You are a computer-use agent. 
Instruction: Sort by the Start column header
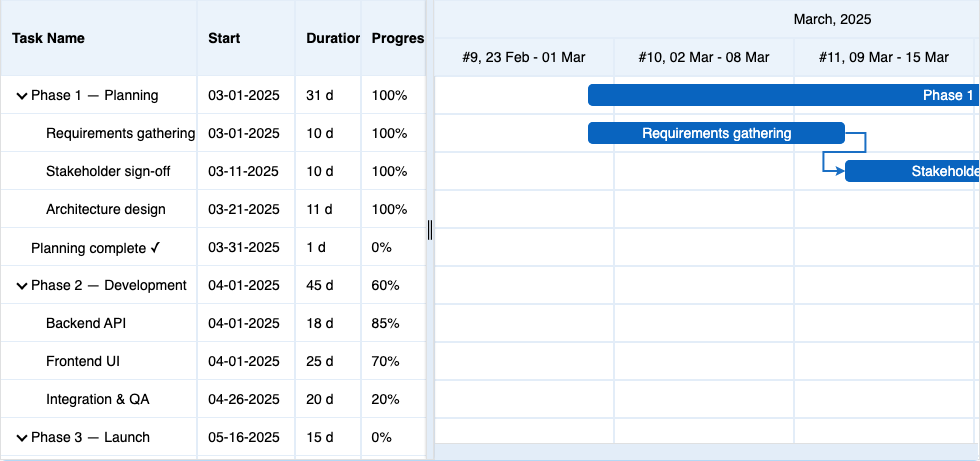[224, 39]
